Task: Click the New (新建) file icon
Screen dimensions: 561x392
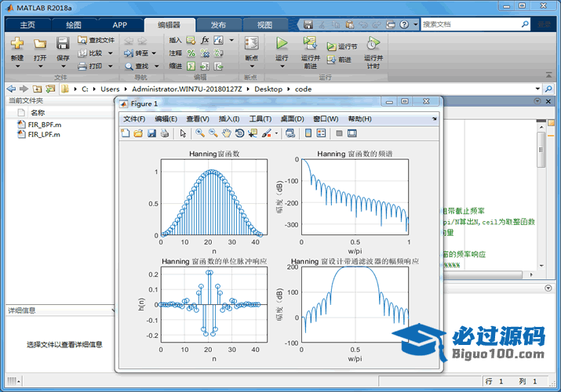Action: pyautogui.click(x=17, y=43)
